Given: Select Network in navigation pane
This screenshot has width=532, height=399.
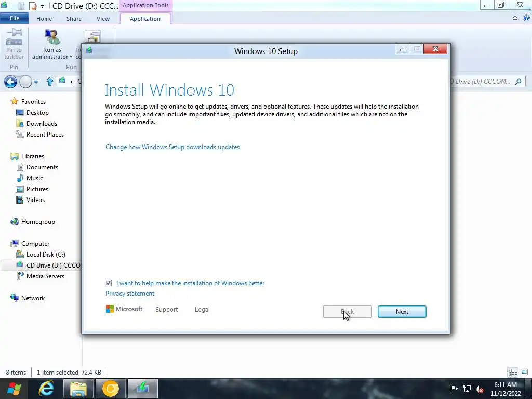Looking at the screenshot, I should (x=33, y=298).
